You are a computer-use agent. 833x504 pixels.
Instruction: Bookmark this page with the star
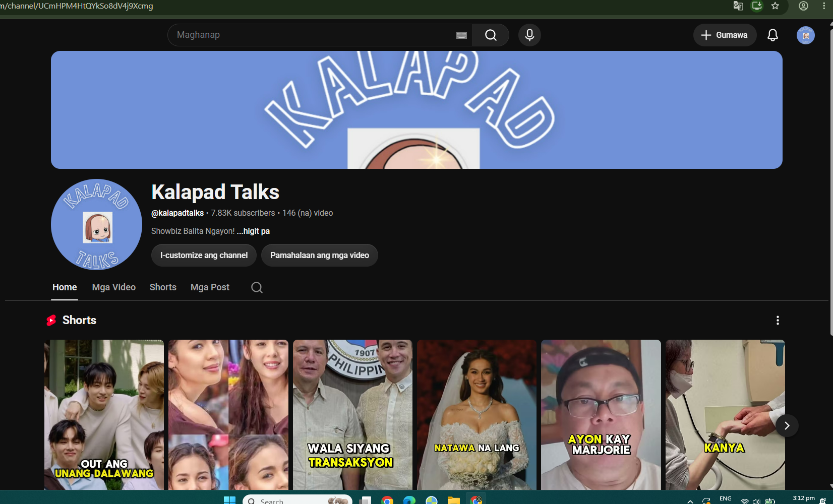point(776,6)
